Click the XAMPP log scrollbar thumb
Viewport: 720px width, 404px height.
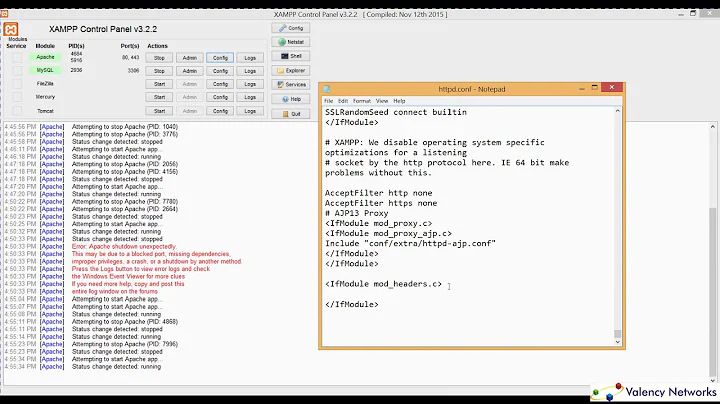(713, 292)
